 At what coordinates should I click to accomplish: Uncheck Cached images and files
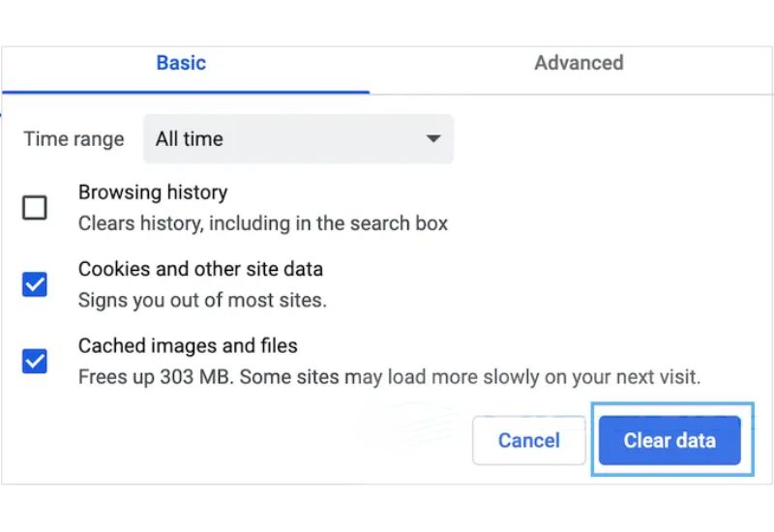[x=35, y=361]
